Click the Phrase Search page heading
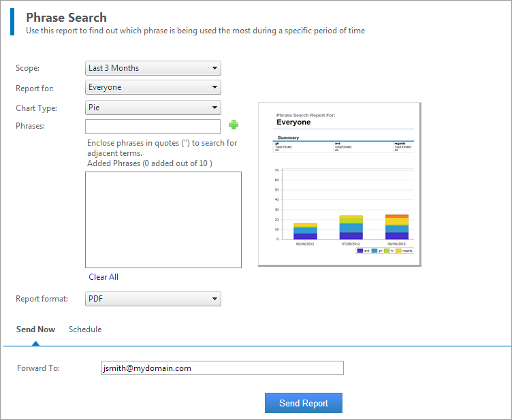Viewport: 512px width, 420px height. click(66, 18)
